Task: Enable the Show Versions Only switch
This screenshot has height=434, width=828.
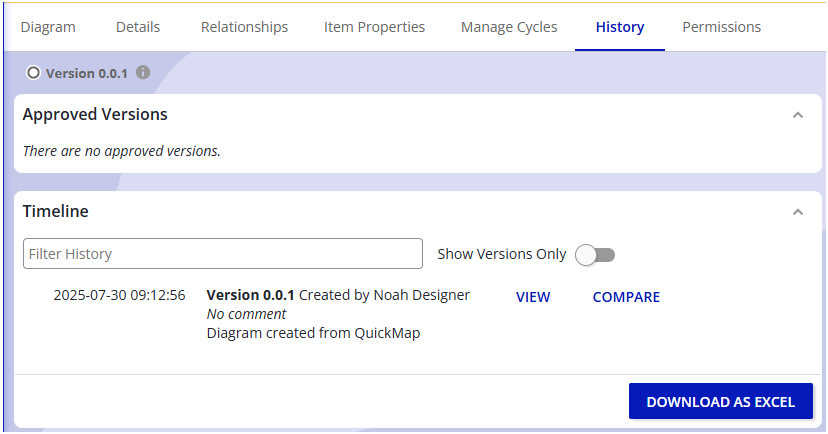Action: [x=595, y=255]
